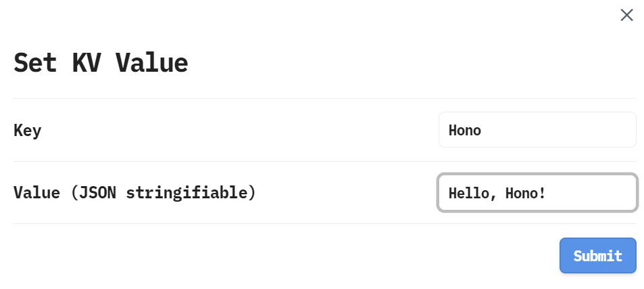Click the Key label
This screenshot has width=644, height=289.
(x=27, y=130)
